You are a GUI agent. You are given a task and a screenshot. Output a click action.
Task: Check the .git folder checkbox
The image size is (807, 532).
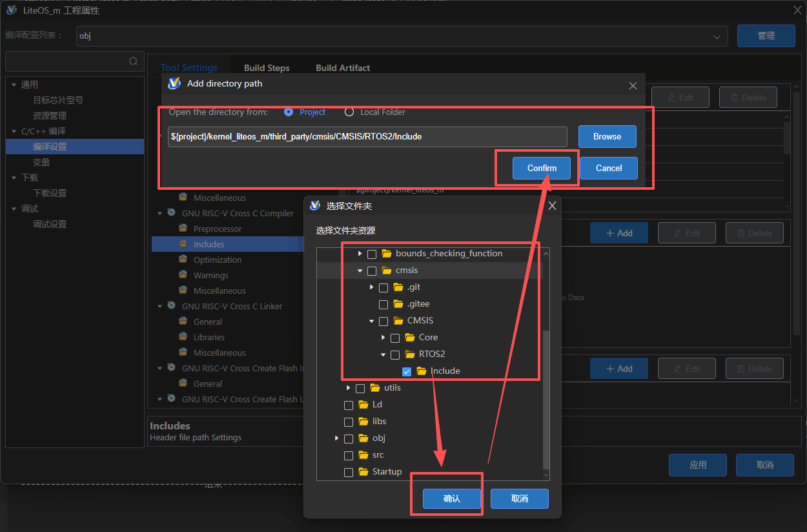(x=383, y=287)
